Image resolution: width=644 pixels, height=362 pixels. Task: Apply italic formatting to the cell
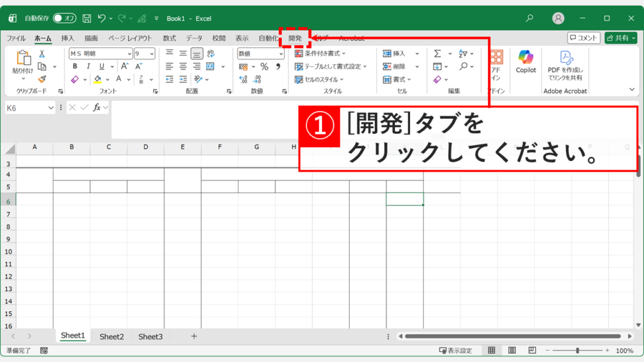pyautogui.click(x=89, y=66)
